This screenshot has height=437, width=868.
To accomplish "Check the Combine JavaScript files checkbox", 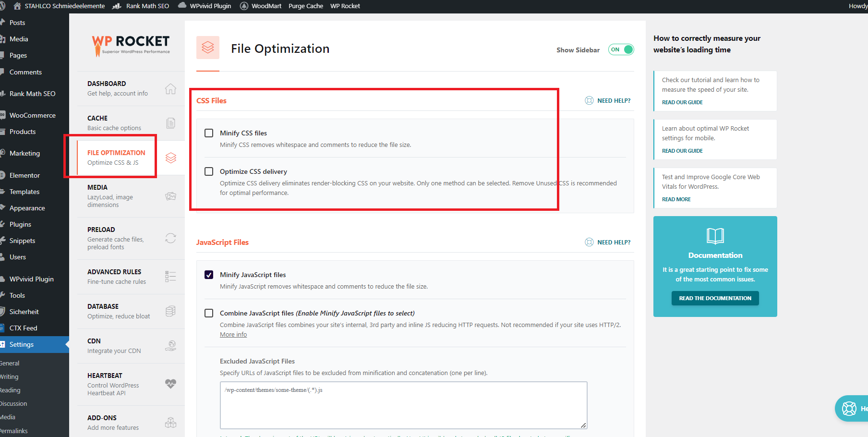I will [209, 313].
